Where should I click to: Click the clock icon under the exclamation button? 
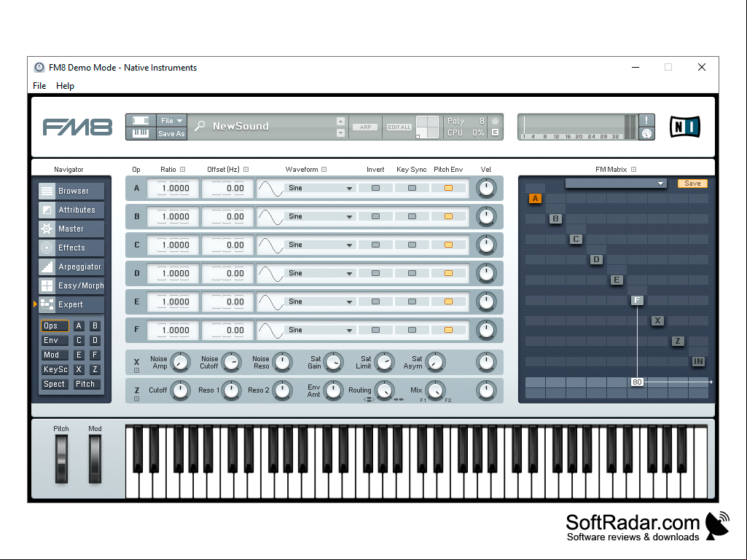[x=646, y=134]
